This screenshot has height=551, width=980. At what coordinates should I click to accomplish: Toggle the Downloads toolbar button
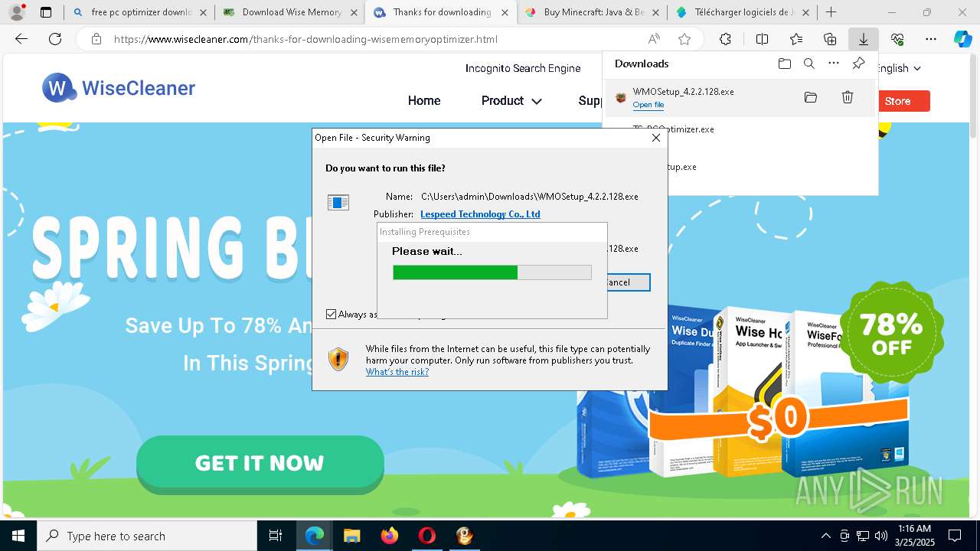click(863, 40)
